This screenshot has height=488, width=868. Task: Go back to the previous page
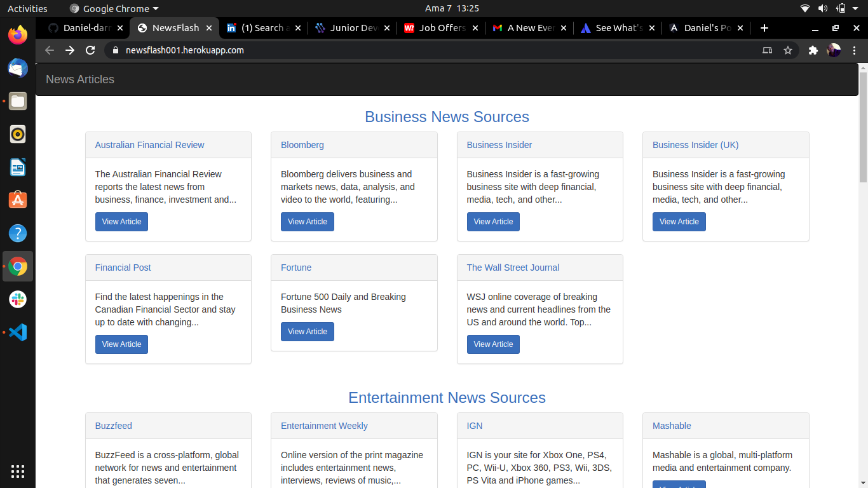click(50, 50)
